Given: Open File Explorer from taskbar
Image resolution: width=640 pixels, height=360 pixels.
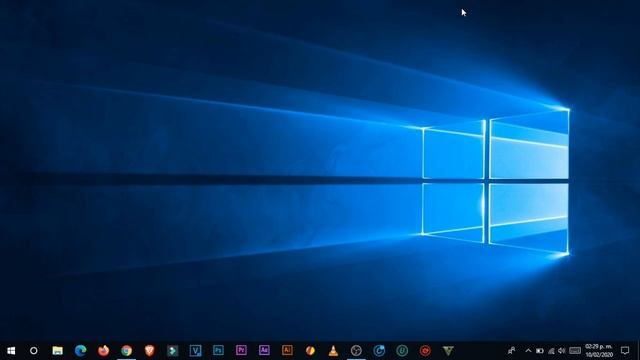Looking at the screenshot, I should click(57, 351).
